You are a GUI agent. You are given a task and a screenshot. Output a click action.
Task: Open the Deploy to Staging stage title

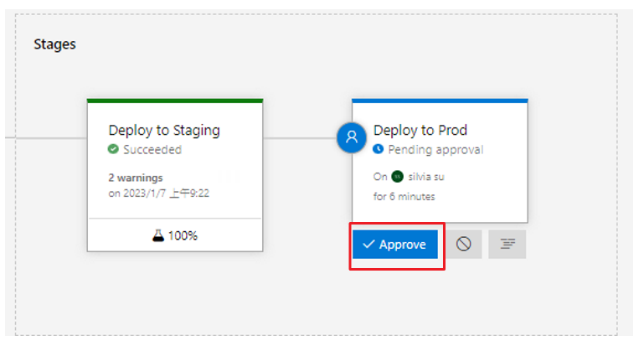point(164,131)
